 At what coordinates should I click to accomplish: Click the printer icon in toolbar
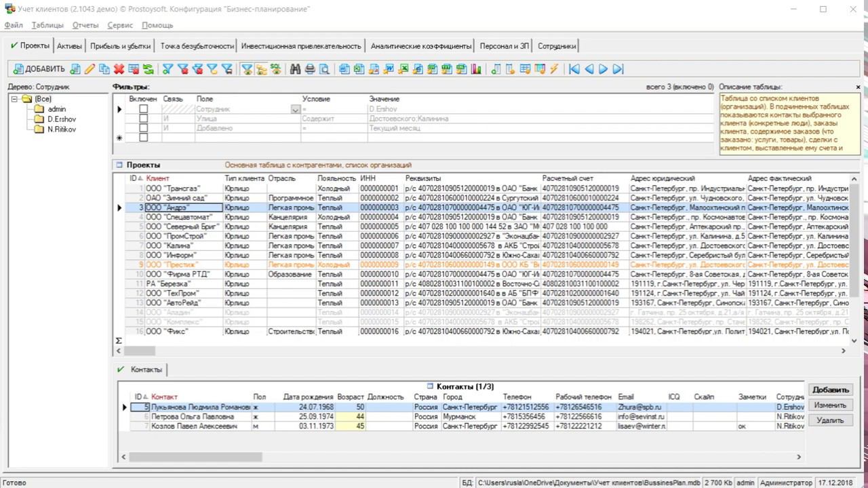(310, 69)
